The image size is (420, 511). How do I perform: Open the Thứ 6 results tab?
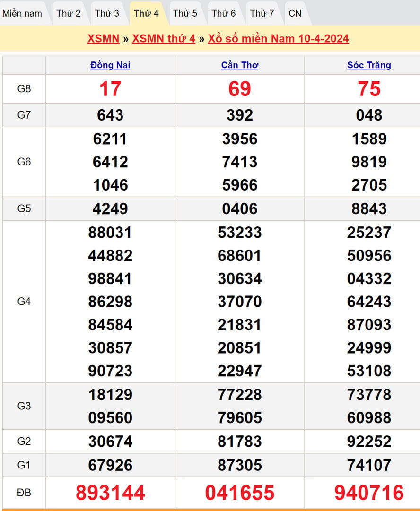point(223,13)
